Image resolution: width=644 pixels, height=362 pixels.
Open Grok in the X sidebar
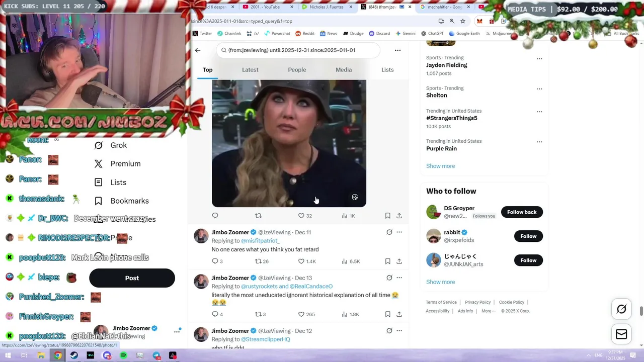[x=111, y=145]
